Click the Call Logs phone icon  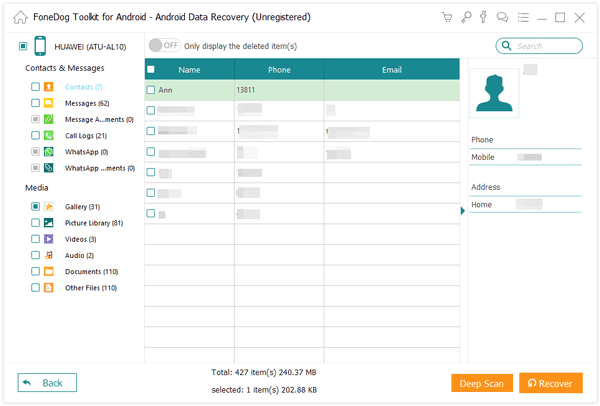pos(49,135)
